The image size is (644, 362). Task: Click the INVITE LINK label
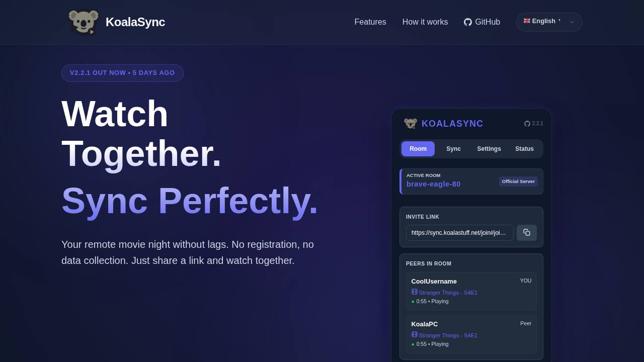(423, 217)
